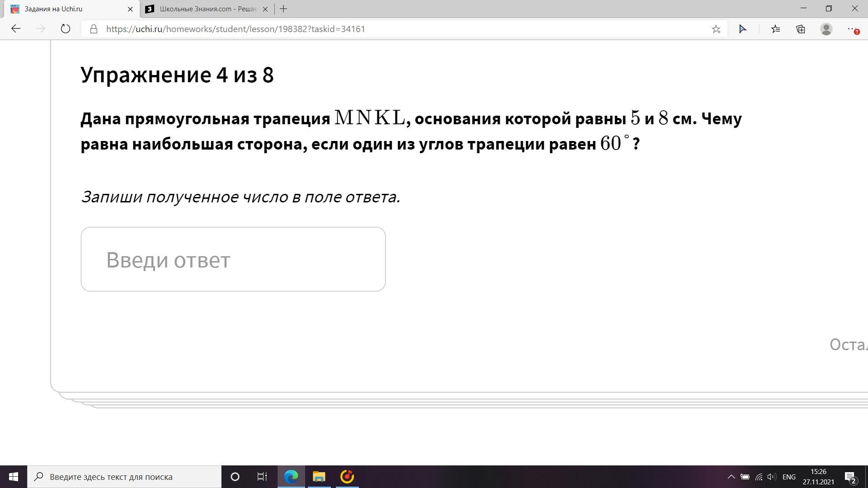Open browser Settings and more menu

point(851,29)
